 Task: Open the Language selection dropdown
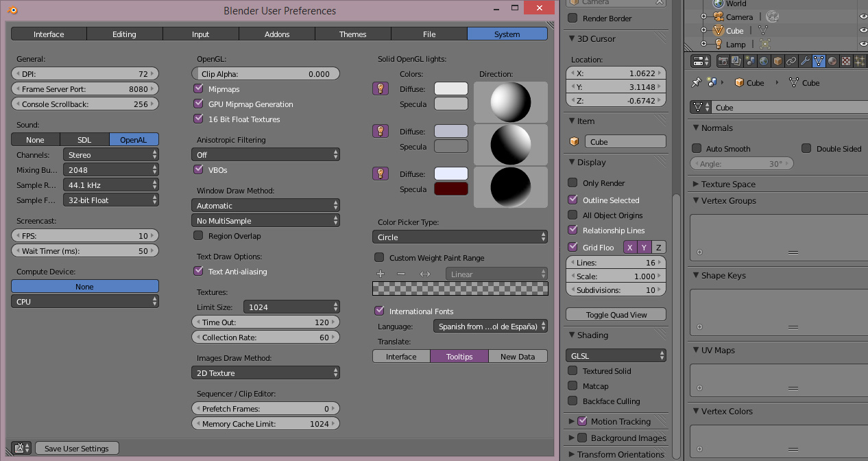pos(490,327)
